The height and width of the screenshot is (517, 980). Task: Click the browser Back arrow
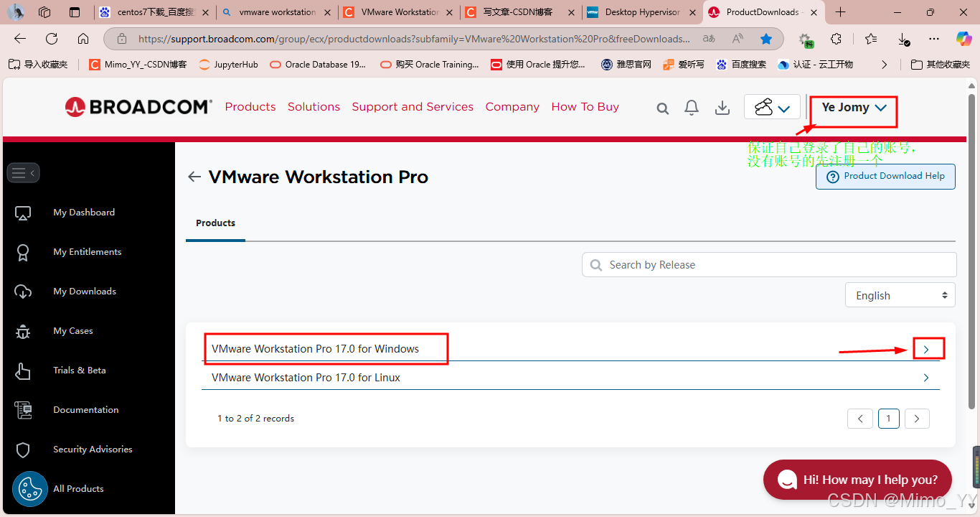coord(20,39)
